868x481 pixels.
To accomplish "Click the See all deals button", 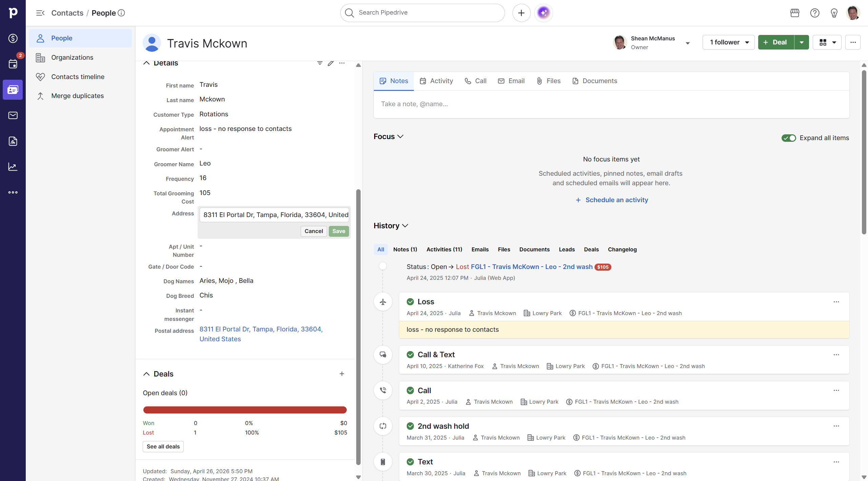I will click(163, 446).
